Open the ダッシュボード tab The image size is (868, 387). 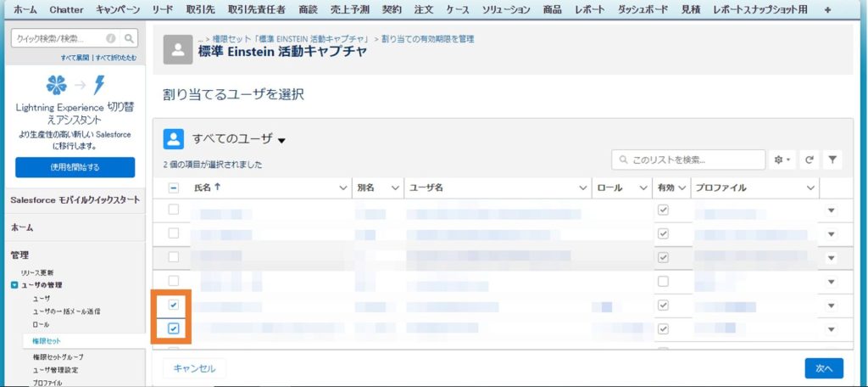click(x=643, y=9)
